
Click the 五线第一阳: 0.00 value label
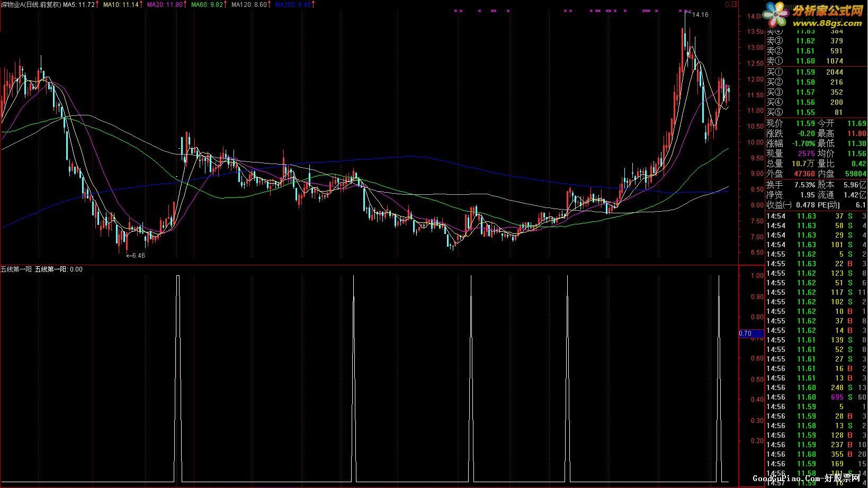click(59, 269)
